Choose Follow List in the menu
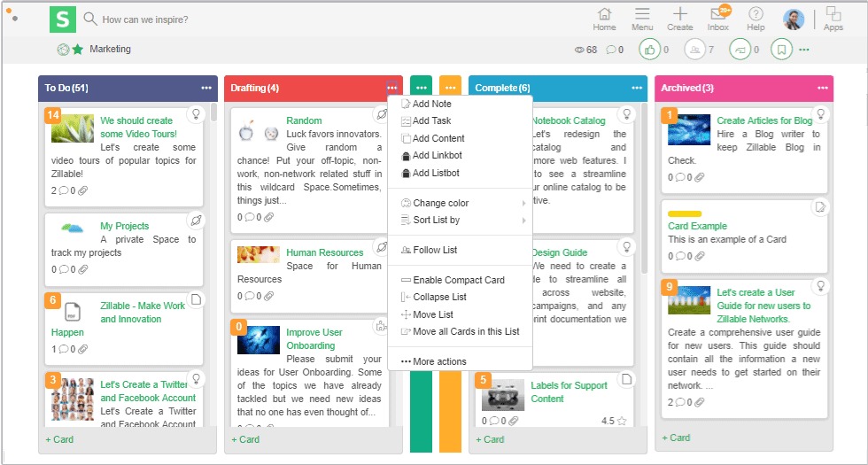 coord(460,250)
